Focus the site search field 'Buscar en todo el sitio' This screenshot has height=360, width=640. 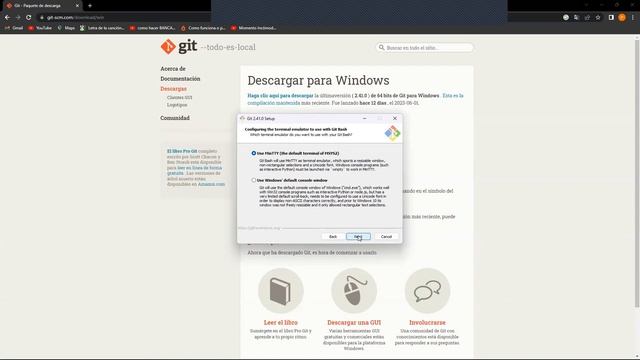pos(424,48)
